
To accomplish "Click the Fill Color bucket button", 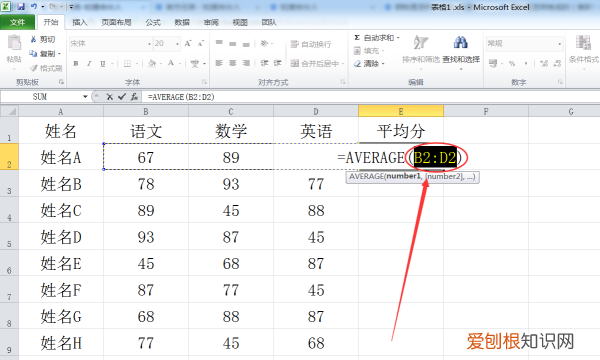I will point(152,64).
